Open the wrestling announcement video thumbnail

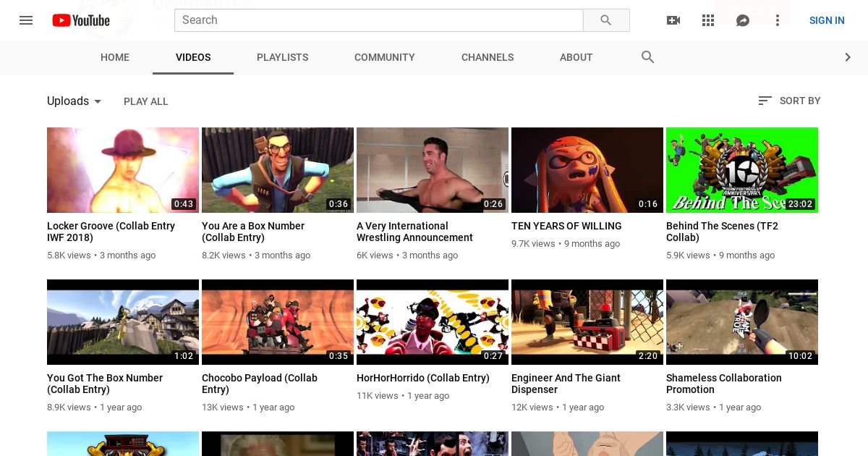(x=433, y=170)
